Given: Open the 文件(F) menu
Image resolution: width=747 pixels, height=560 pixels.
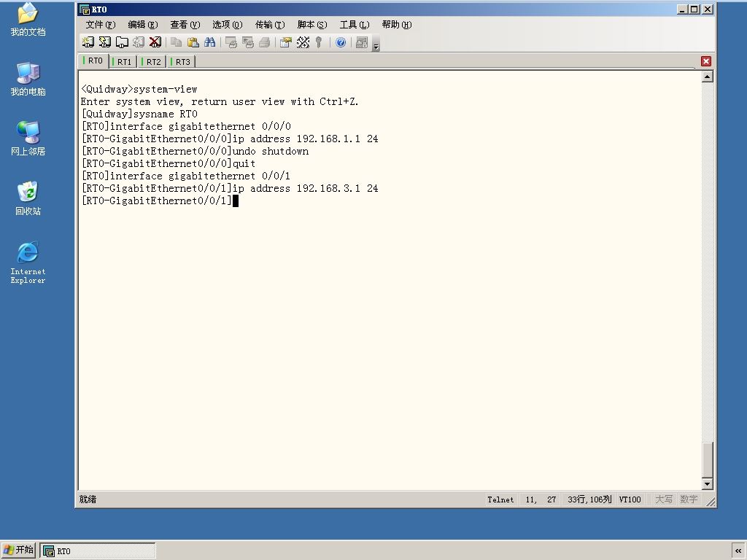Looking at the screenshot, I should click(101, 25).
